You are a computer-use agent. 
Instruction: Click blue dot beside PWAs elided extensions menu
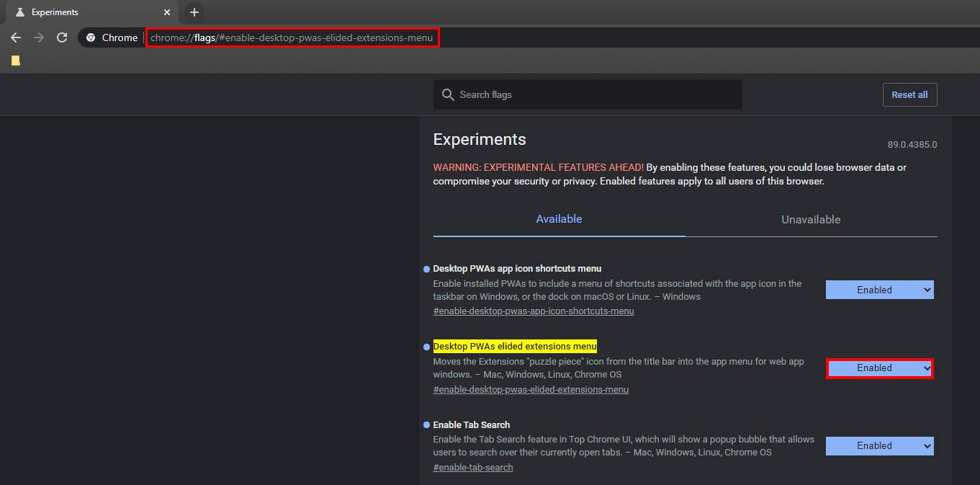tap(426, 347)
